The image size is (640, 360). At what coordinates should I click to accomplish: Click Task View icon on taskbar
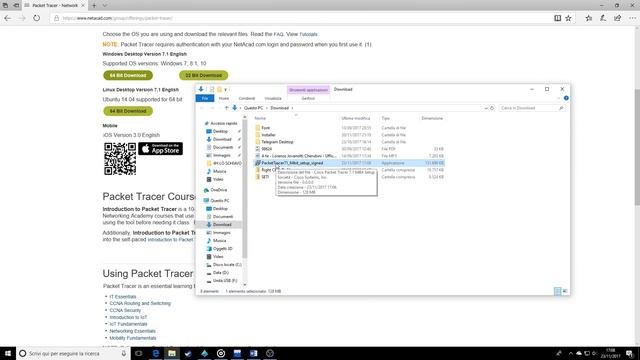139,353
